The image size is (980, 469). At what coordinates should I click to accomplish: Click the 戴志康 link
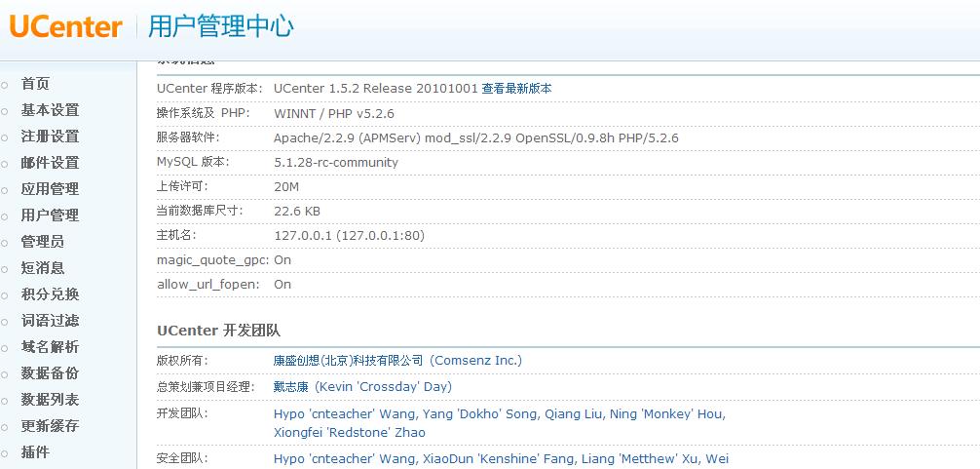click(x=291, y=386)
